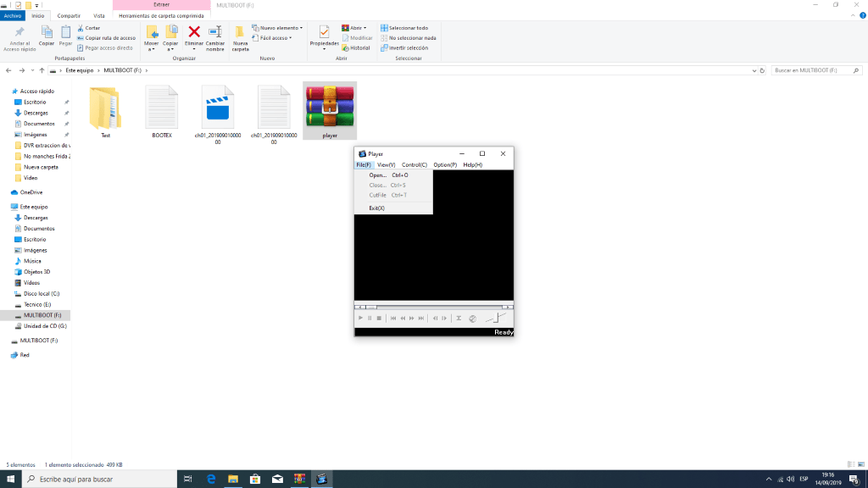
Task: Switch to the Vista ribbon tab
Action: [x=99, y=15]
